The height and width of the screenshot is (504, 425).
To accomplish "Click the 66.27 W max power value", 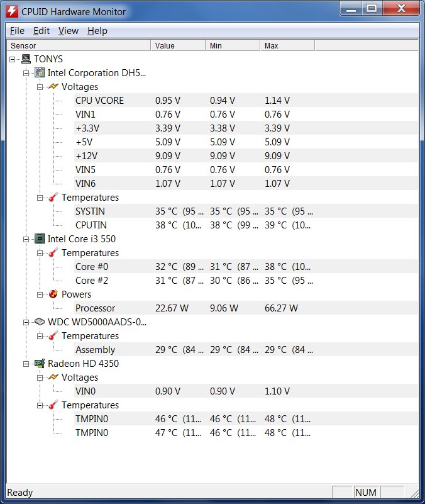I will click(x=281, y=308).
